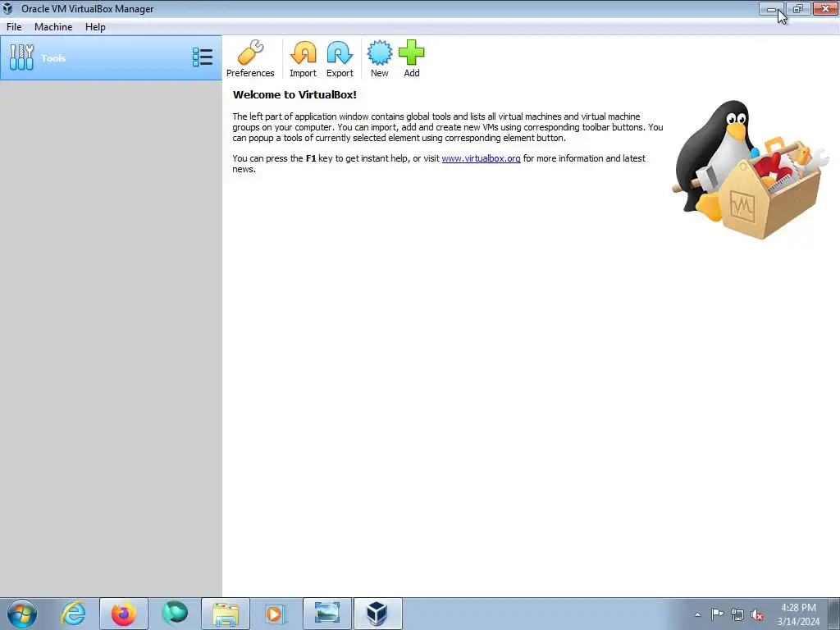Open the File menu
Viewport: 840px width, 630px height.
click(x=14, y=27)
